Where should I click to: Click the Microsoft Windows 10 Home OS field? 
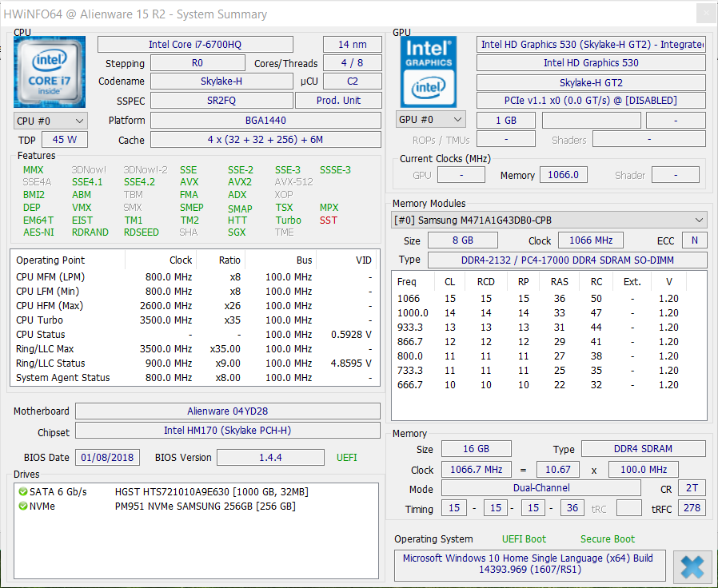pyautogui.click(x=529, y=565)
